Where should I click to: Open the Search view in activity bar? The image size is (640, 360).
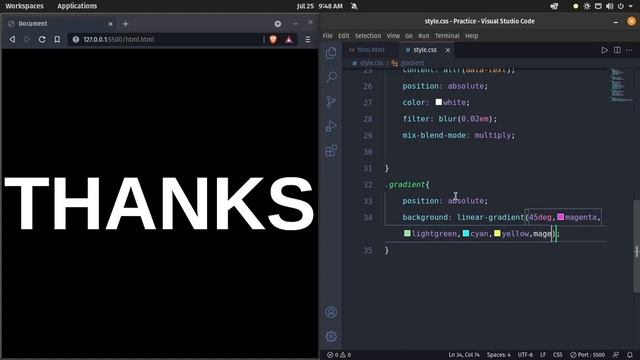331,77
